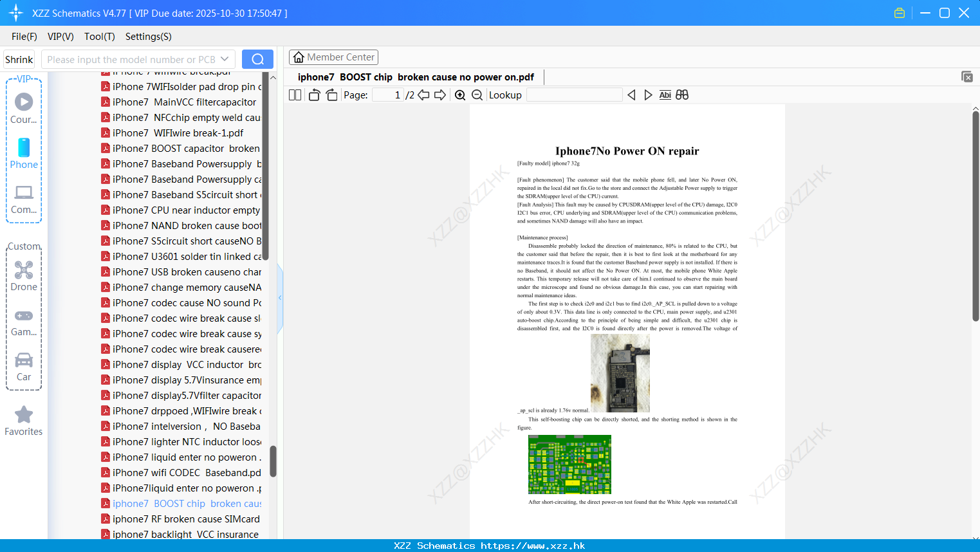Click PDF icon of iPhone7 WIFIwire break-1.pdf

[x=106, y=133]
